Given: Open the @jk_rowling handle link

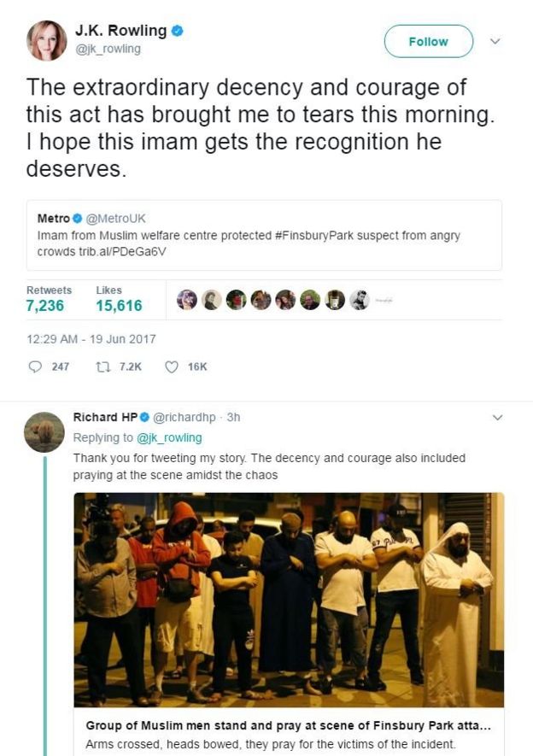Looking at the screenshot, I should 108,49.
